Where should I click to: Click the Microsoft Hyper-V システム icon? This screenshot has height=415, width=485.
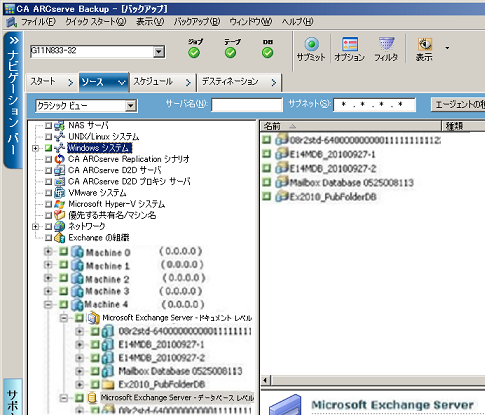tap(59, 204)
